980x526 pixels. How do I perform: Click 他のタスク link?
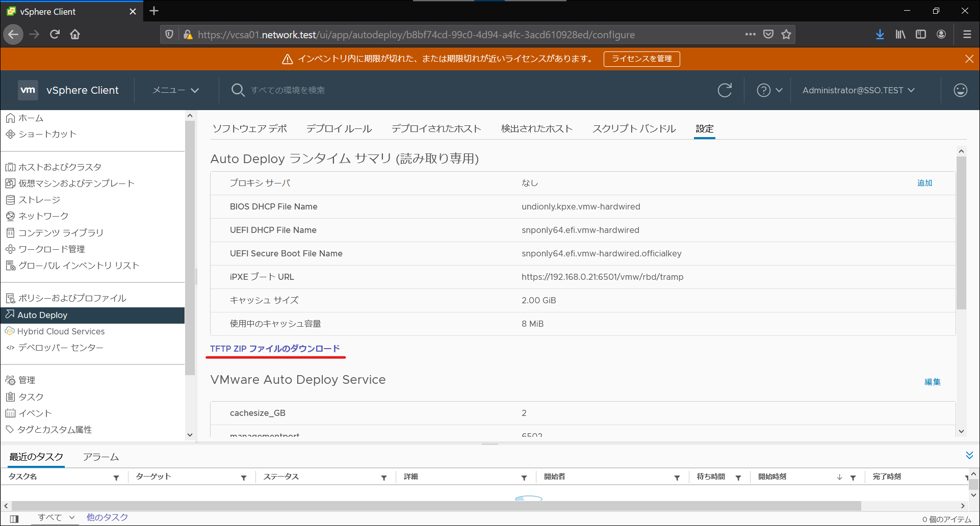point(107,518)
